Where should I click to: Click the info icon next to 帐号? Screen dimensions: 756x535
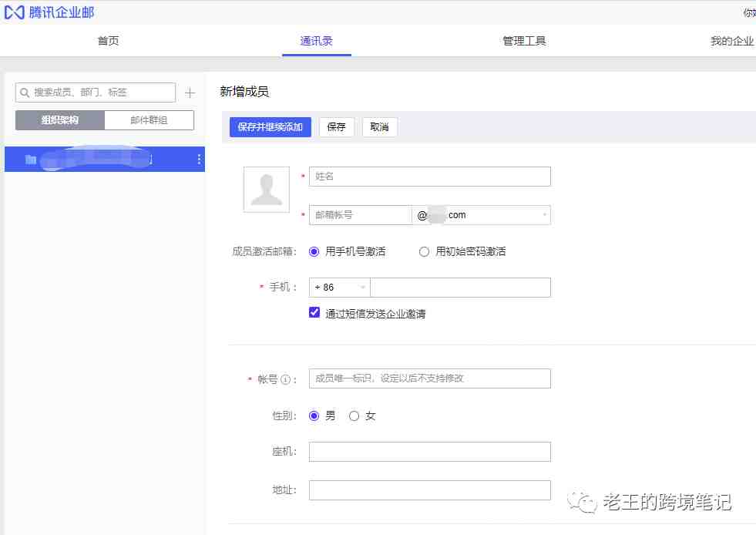(285, 379)
